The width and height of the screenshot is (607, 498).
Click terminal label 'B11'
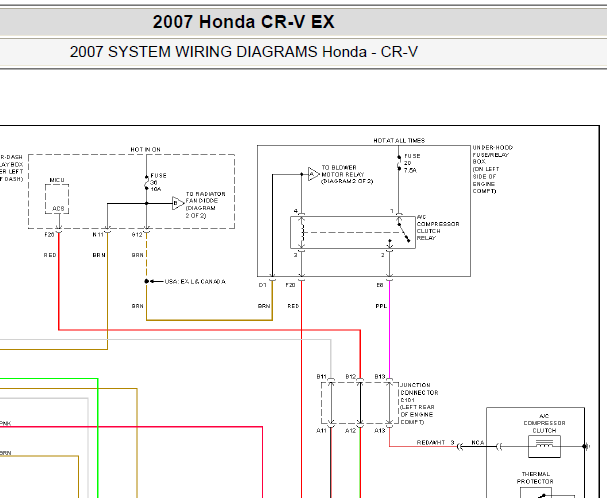[x=322, y=376]
